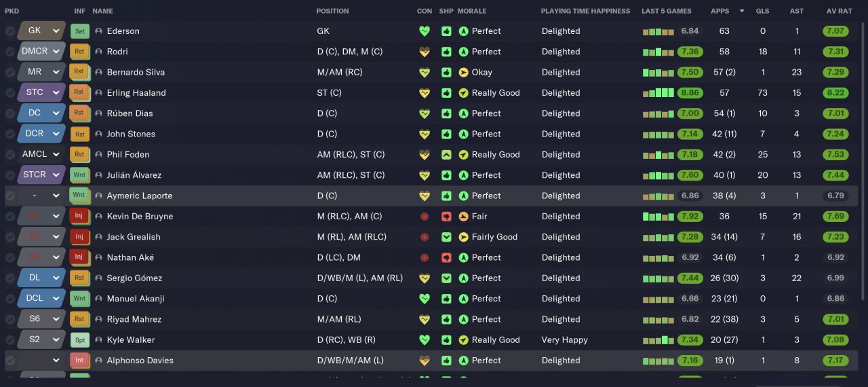Open Jack Grealish's player profile
The image size is (868, 387).
coord(134,237)
